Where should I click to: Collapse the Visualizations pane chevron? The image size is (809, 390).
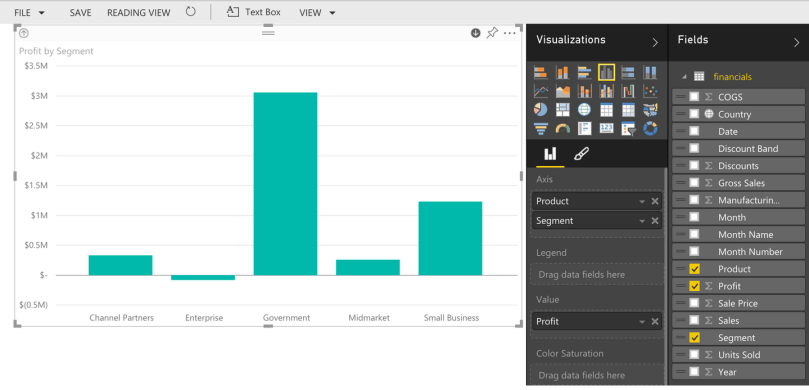pos(655,42)
